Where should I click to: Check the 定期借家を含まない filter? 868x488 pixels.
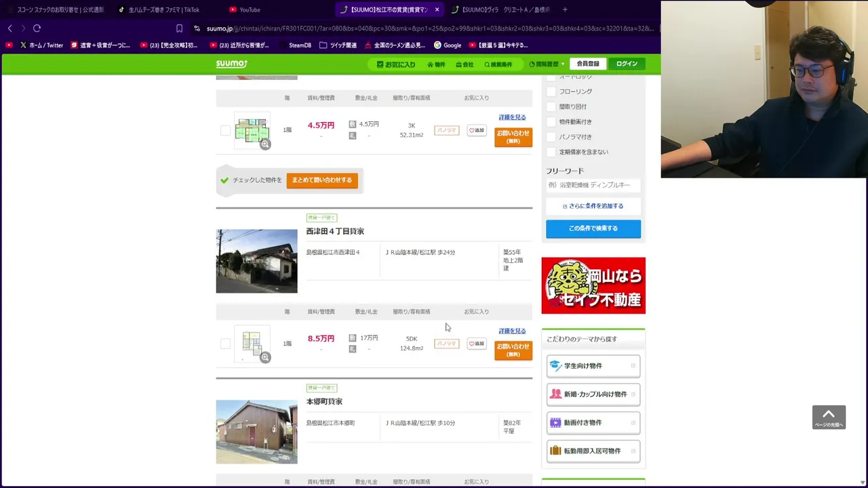point(551,152)
